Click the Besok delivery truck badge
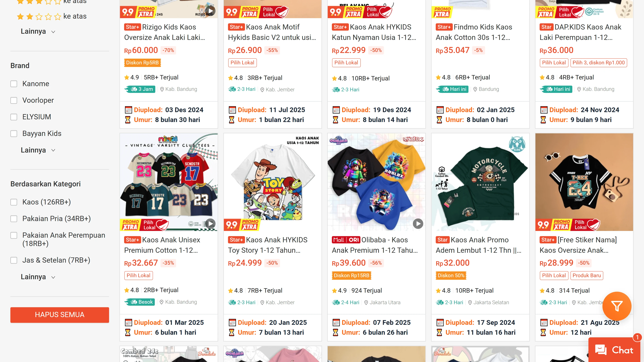644x362 pixels. [x=140, y=302]
